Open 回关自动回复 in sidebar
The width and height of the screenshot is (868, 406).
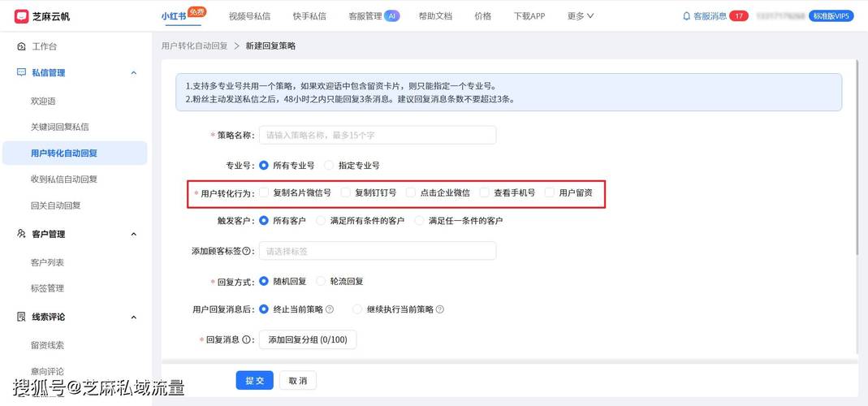pyautogui.click(x=56, y=205)
